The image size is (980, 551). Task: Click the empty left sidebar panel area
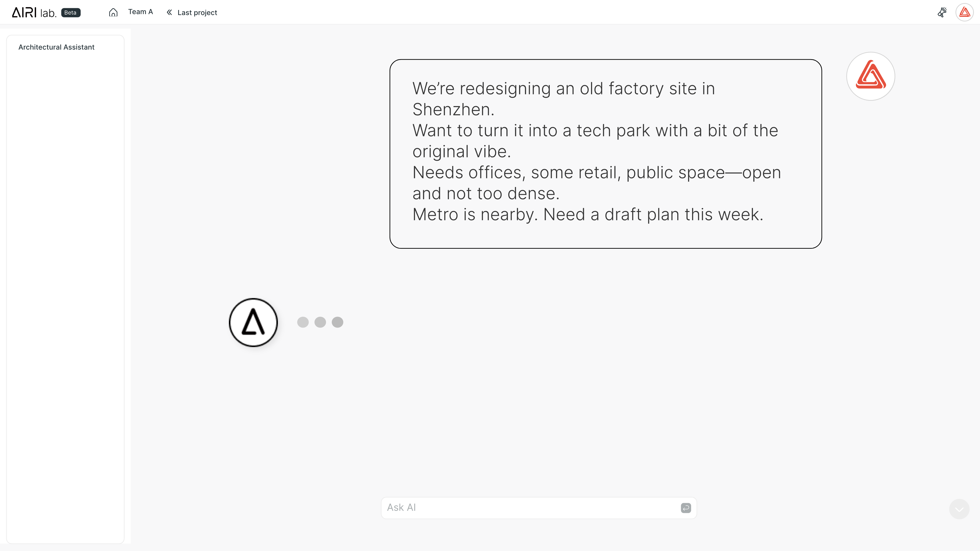pyautogui.click(x=65, y=297)
